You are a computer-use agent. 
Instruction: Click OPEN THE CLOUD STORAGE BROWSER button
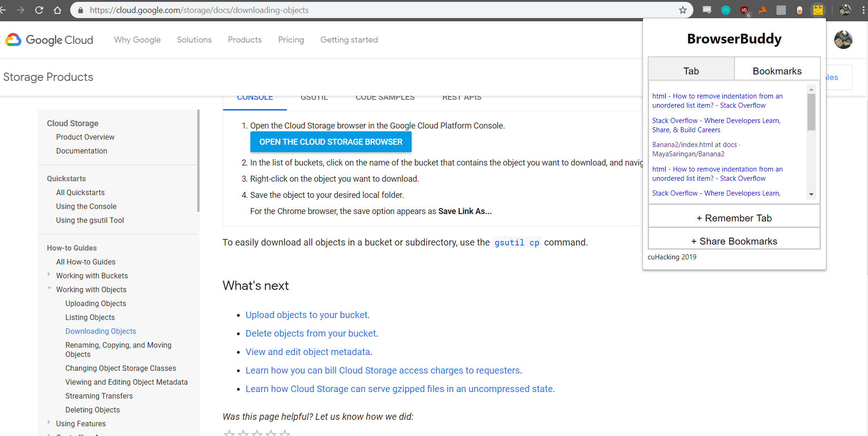[331, 142]
